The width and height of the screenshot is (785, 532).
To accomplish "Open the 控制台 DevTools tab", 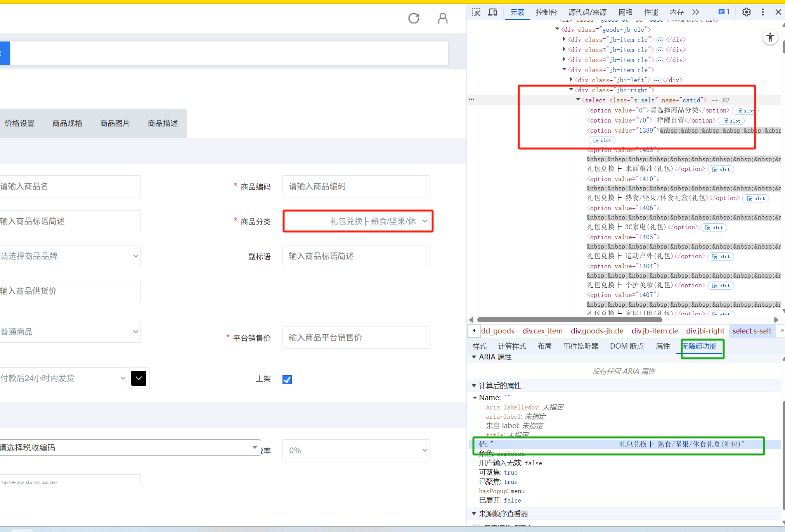I will tap(546, 12).
